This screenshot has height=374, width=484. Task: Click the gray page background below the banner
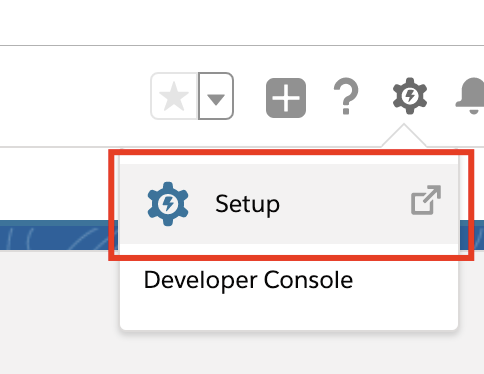[57, 310]
